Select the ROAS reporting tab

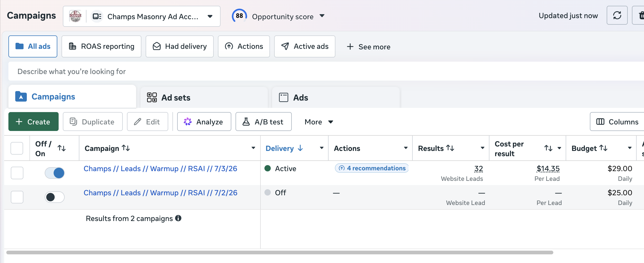click(x=101, y=46)
